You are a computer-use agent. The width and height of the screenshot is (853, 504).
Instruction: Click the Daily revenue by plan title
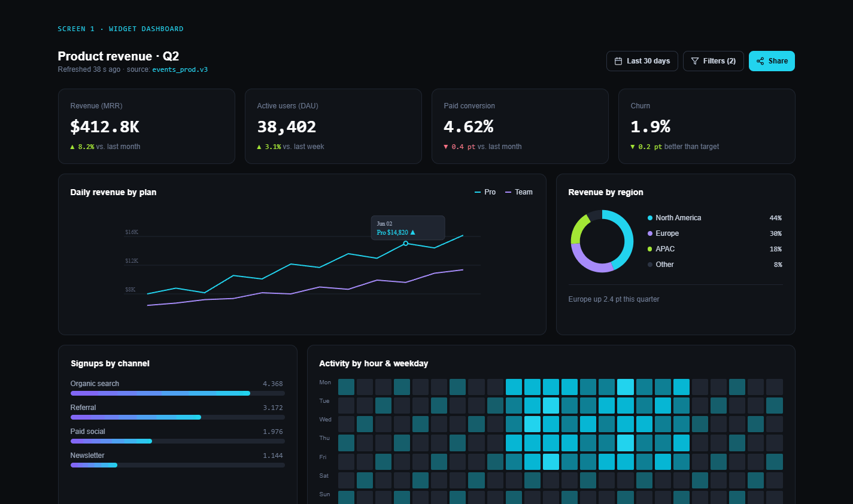113,192
